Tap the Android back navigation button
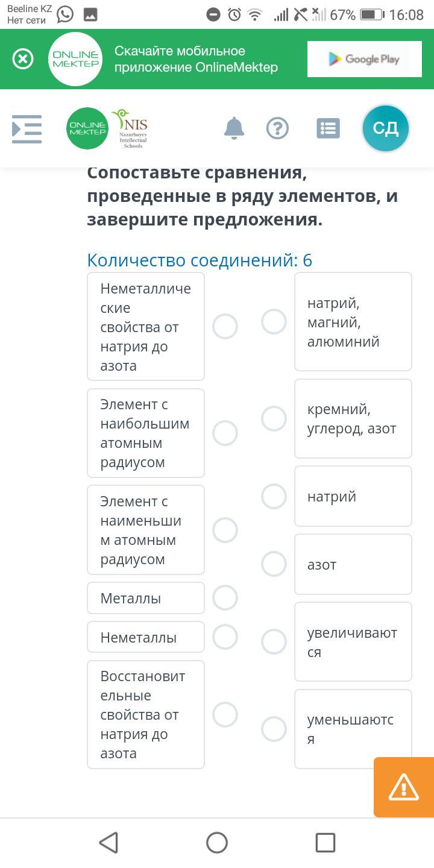This screenshot has height=868, width=434. 108,843
